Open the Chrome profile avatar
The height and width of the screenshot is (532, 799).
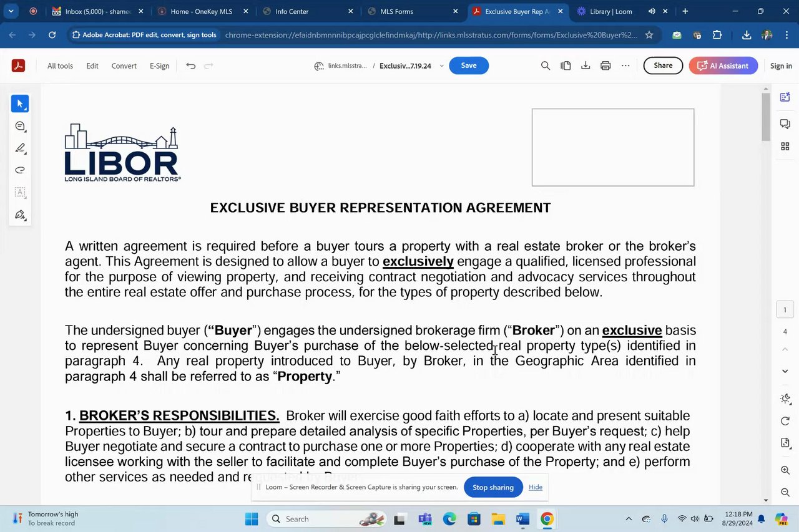767,35
